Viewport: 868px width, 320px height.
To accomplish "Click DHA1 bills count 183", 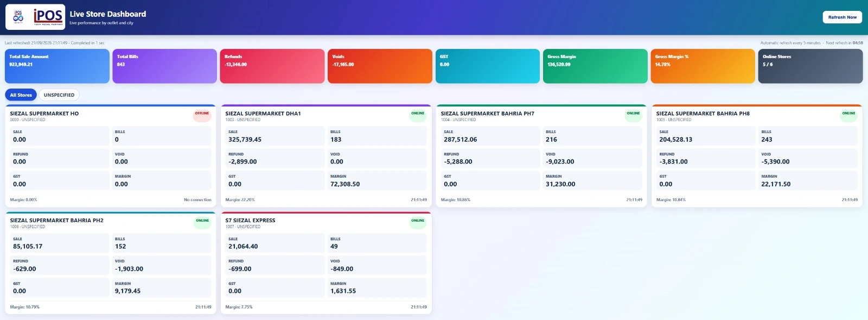I will [336, 140].
